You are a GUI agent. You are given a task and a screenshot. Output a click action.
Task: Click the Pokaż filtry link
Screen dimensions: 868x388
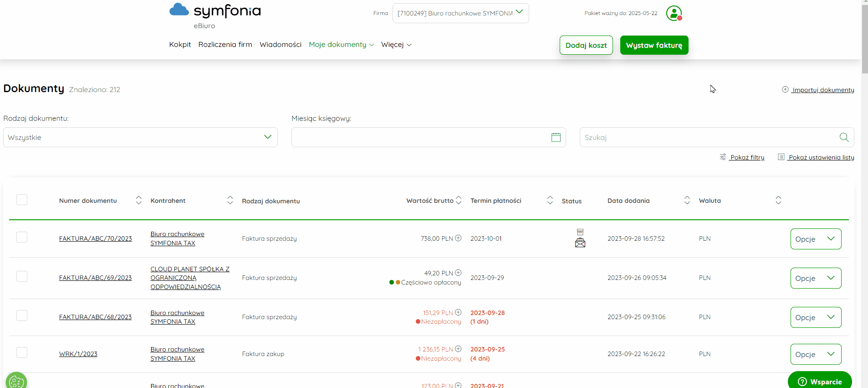(x=747, y=157)
